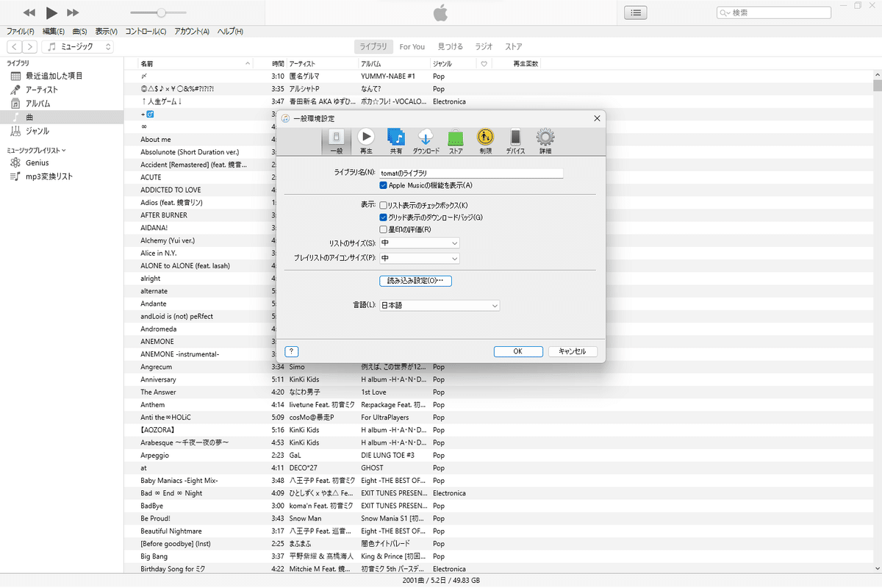Start playback with the play button
The width and height of the screenshot is (882, 588).
point(51,12)
